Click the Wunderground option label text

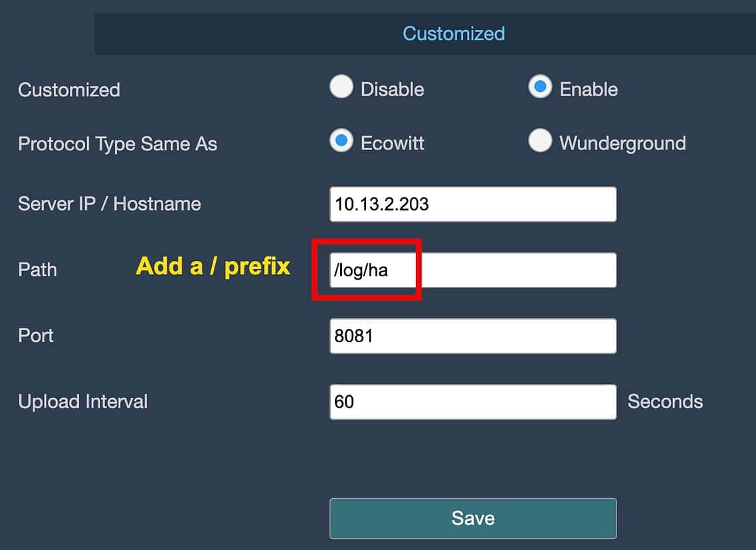(x=622, y=143)
